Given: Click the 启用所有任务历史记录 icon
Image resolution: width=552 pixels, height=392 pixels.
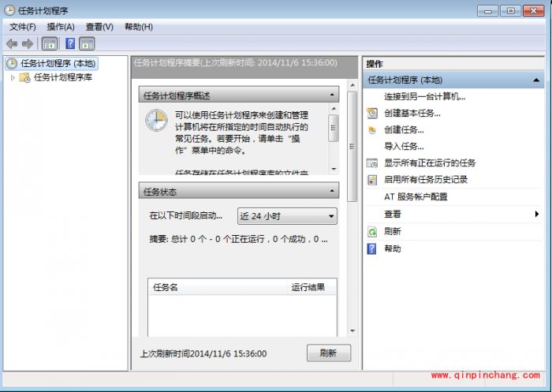Looking at the screenshot, I should coord(372,180).
